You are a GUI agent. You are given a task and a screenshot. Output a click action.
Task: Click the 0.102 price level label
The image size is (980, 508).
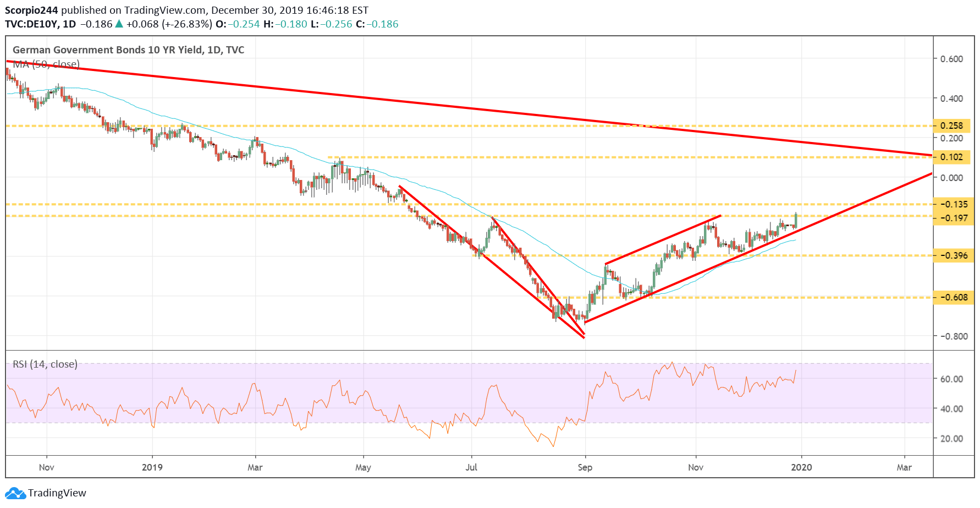coord(952,157)
